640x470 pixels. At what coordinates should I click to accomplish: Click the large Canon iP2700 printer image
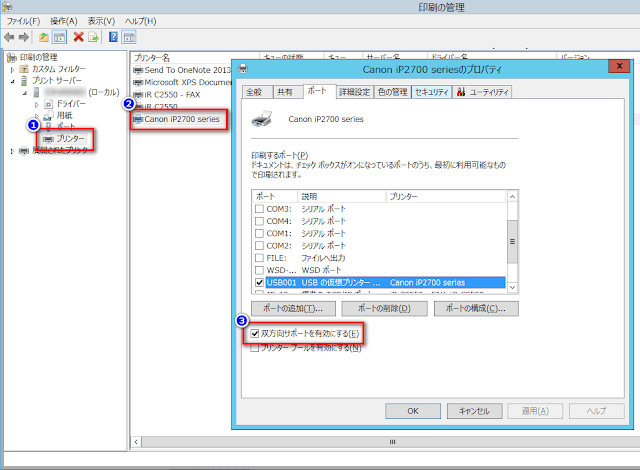[262, 119]
